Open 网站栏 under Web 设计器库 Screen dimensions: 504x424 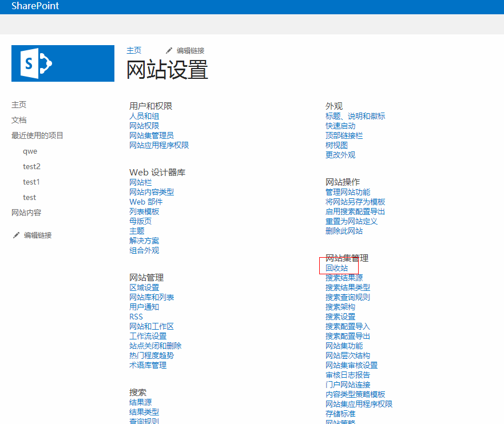click(x=141, y=182)
